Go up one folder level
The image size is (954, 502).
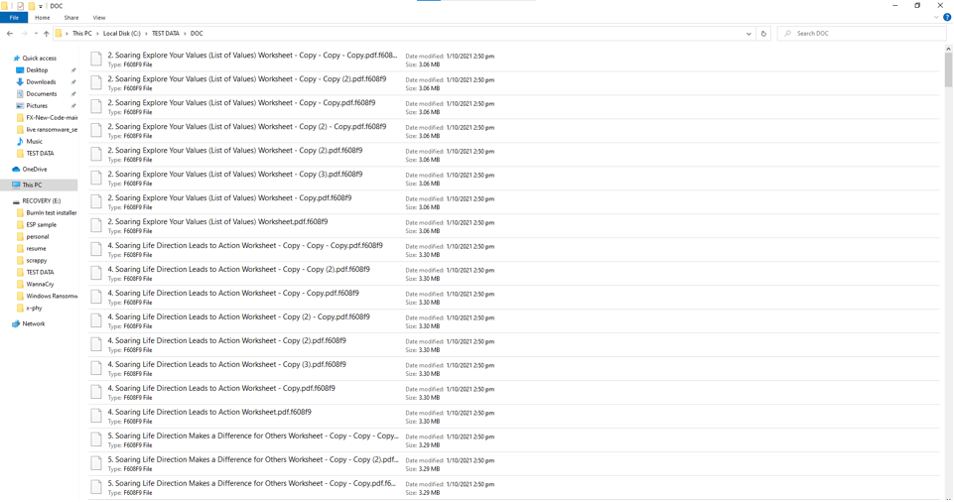(x=46, y=33)
